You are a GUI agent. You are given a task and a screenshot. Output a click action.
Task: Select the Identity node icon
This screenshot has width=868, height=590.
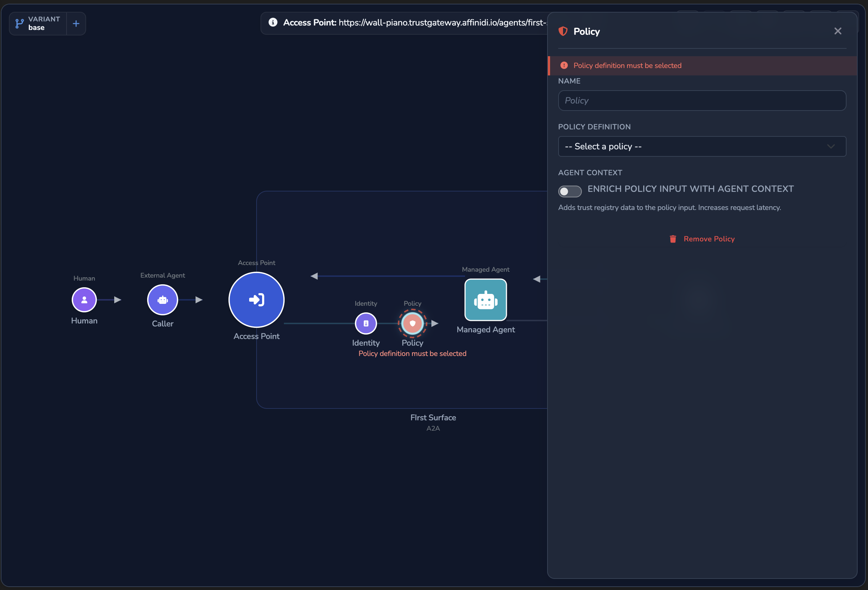pos(366,323)
